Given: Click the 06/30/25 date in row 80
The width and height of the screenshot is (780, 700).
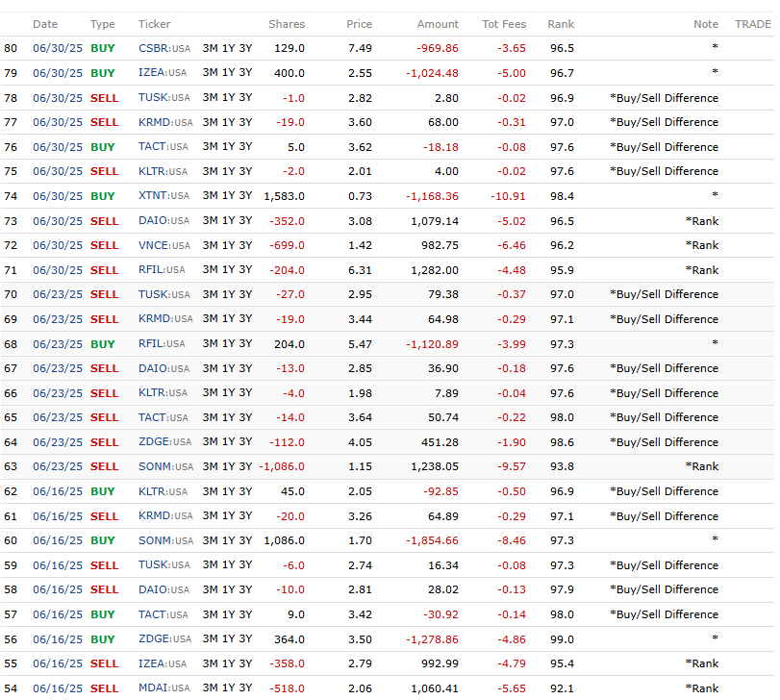Looking at the screenshot, I should click(x=59, y=48).
